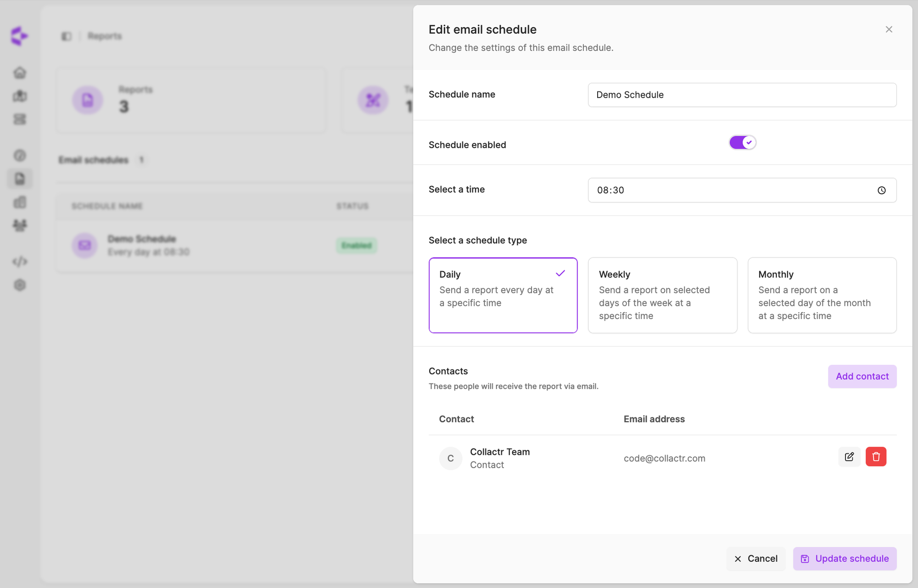Click the Collactr logo in sidebar
The image size is (918, 588).
pos(19,36)
